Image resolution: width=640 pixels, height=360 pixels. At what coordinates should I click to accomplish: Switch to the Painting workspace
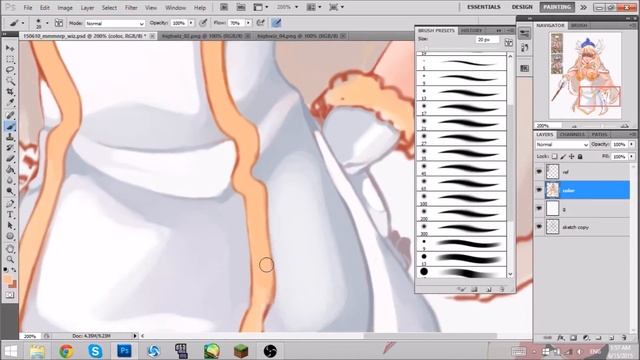point(557,7)
